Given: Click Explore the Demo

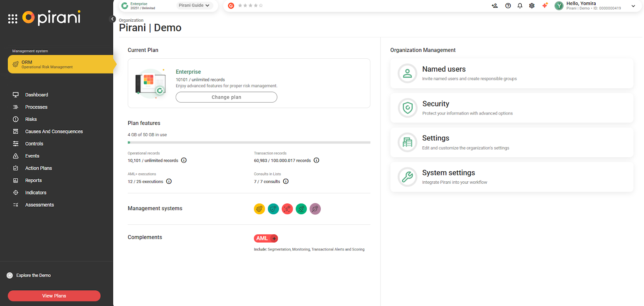Looking at the screenshot, I should [33, 275].
